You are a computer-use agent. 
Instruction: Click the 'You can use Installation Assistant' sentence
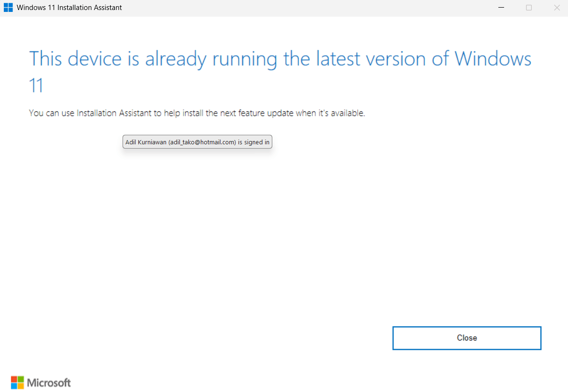[x=196, y=113]
